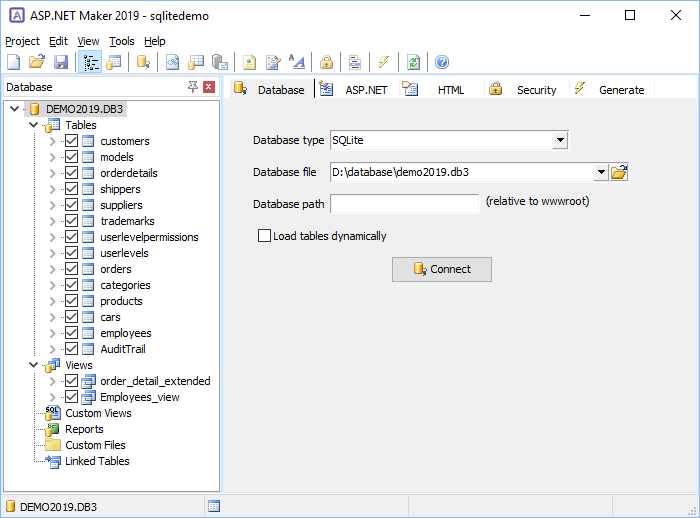Click the Open project folder icon
This screenshot has width=700, height=518.
37,62
